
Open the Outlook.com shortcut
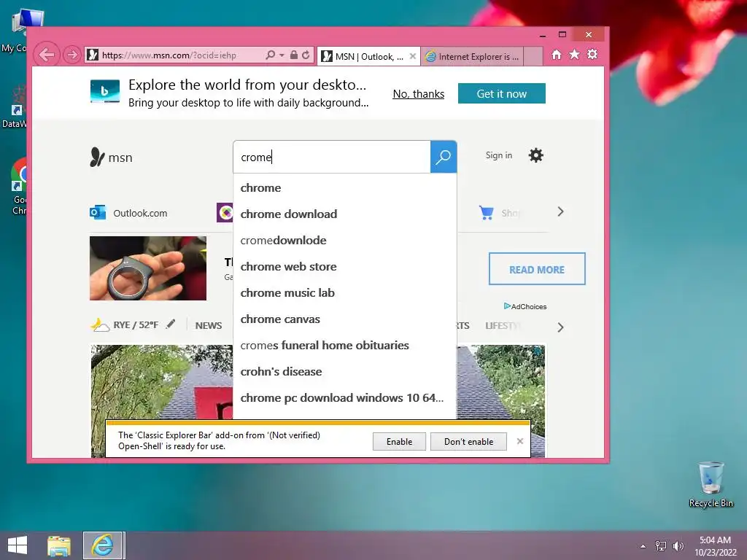(x=128, y=213)
